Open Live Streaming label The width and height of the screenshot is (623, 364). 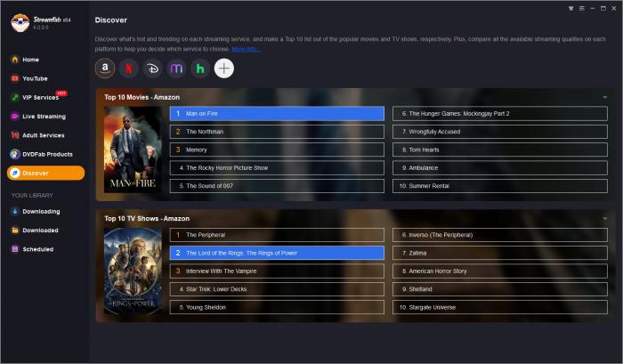click(44, 117)
